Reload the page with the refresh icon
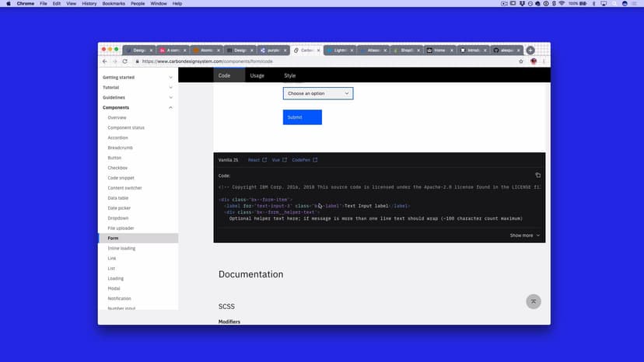 click(124, 61)
